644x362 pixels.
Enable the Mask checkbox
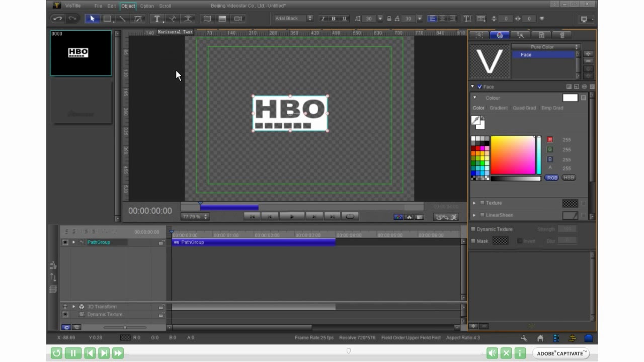473,241
